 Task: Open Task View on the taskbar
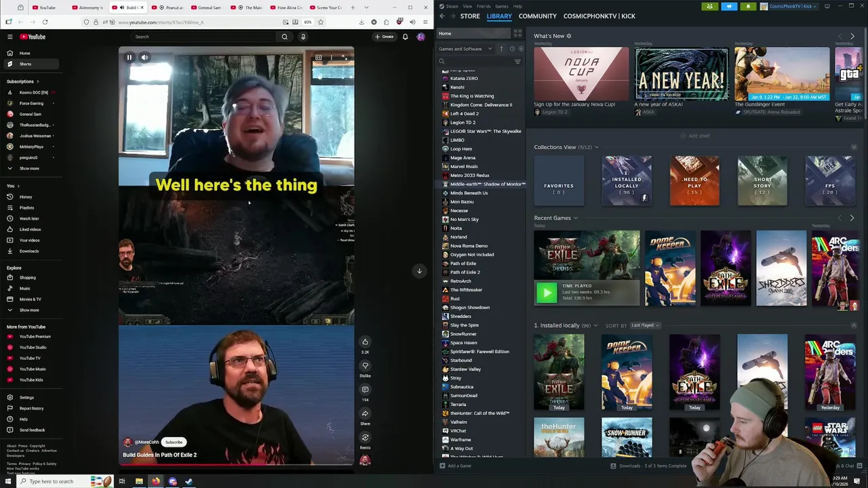click(122, 481)
